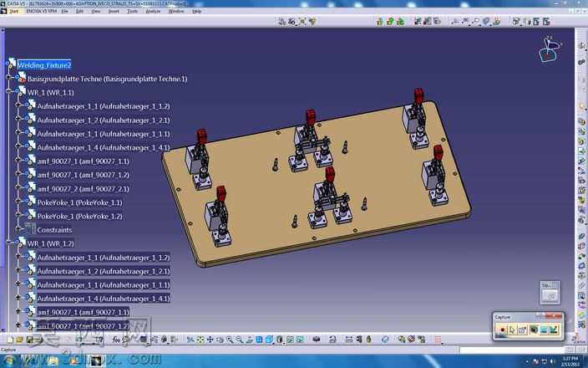Click the What's This help cursor icon
Viewport: 588px width, 368px height.
coord(99,340)
